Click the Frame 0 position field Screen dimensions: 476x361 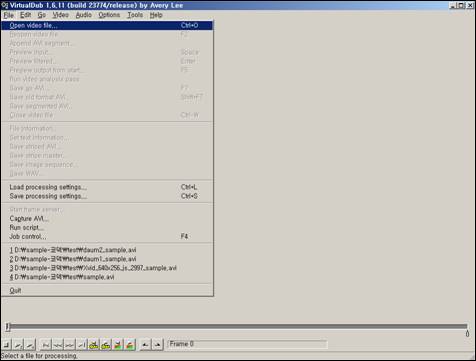tap(247, 344)
